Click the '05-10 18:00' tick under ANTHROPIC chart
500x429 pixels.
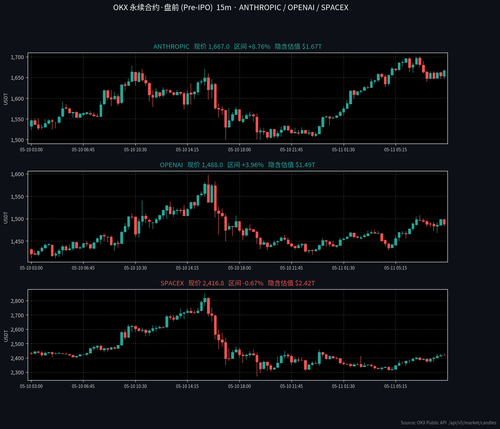tap(239, 150)
